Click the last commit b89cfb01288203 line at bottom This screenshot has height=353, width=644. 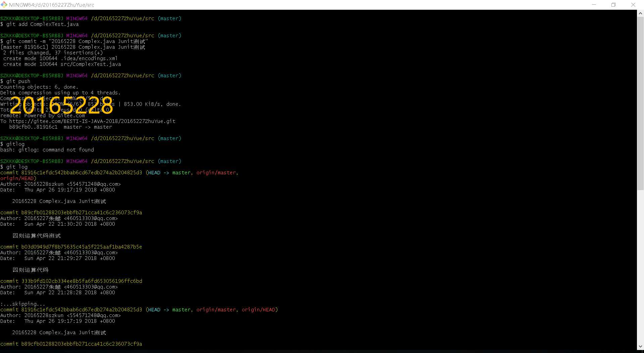71,344
